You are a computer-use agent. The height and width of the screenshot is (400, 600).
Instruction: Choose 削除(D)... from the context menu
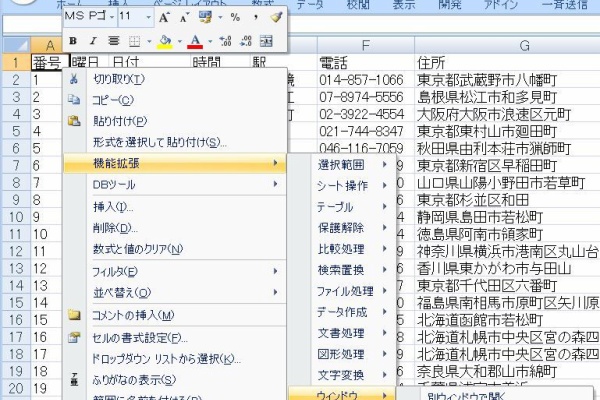coord(175,228)
